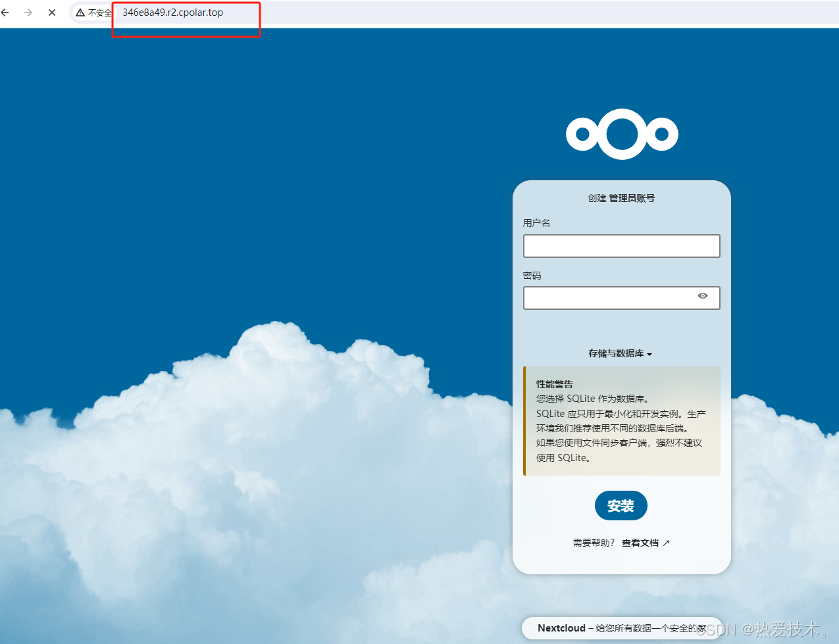Viewport: 839px width, 644px height.
Task: Click the 性能警告 warning heading
Action: pyautogui.click(x=555, y=384)
